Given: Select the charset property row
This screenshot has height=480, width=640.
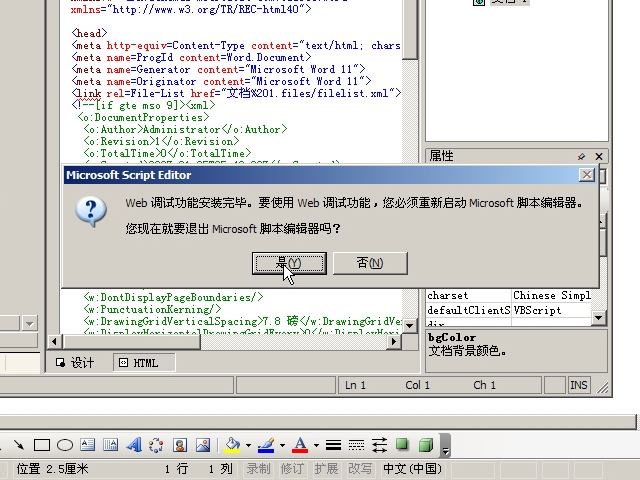Looking at the screenshot, I should [x=509, y=295].
